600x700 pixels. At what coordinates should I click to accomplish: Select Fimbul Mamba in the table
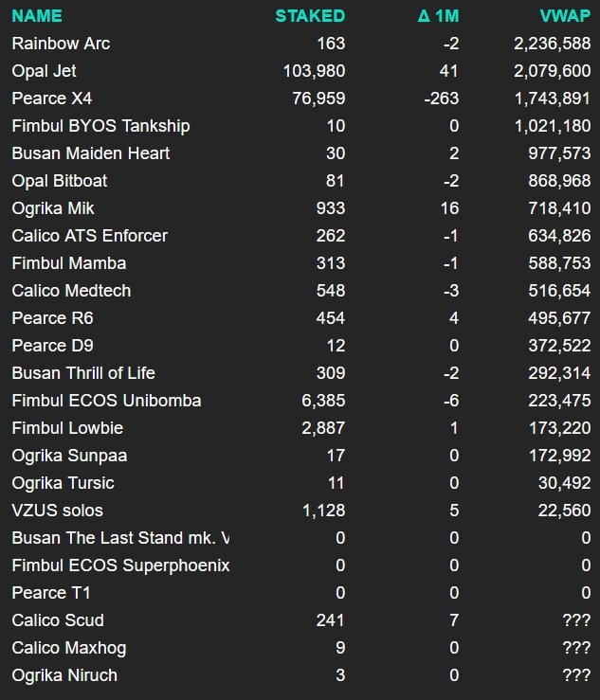(69, 263)
